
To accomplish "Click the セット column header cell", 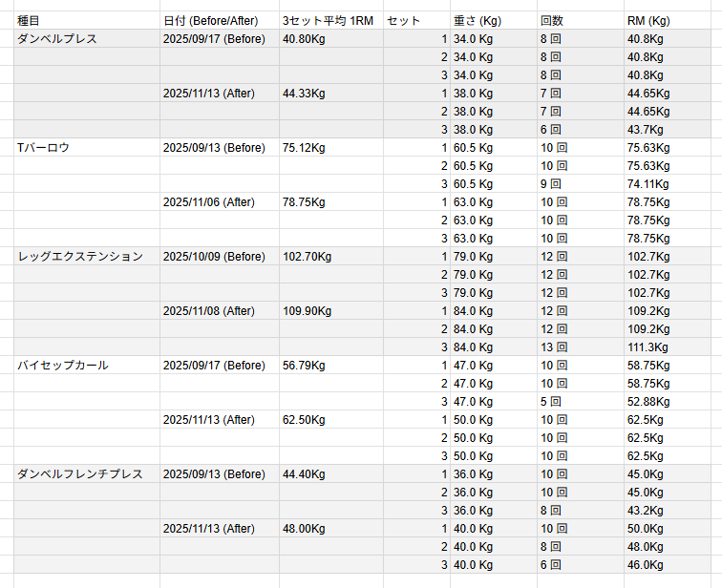I will tap(416, 21).
